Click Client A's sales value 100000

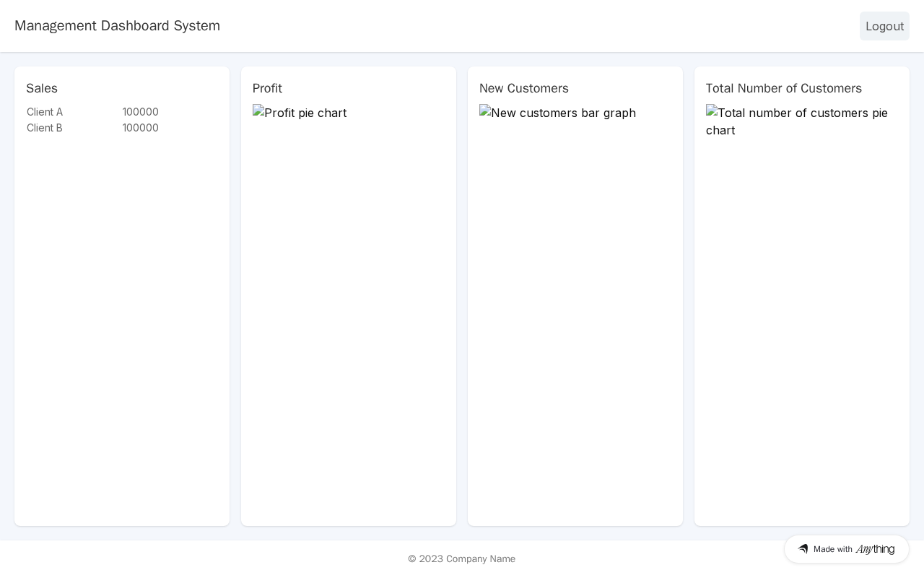pyautogui.click(x=141, y=112)
